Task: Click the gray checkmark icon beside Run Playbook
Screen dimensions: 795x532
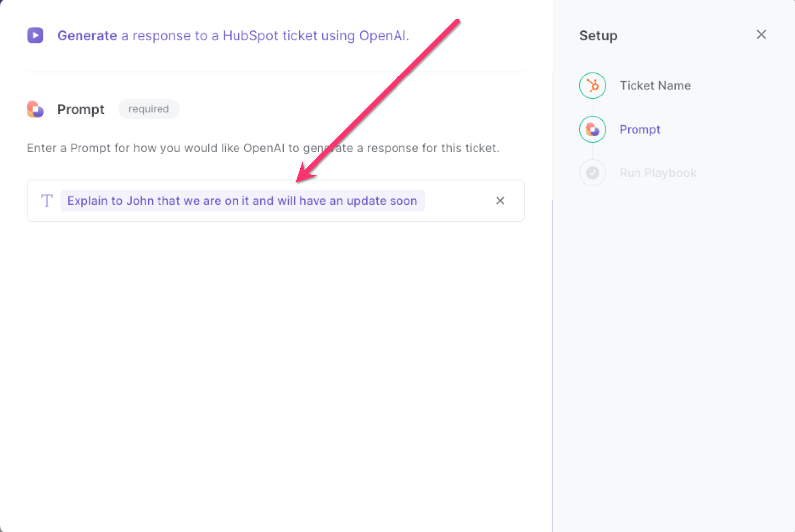Action: click(x=592, y=172)
